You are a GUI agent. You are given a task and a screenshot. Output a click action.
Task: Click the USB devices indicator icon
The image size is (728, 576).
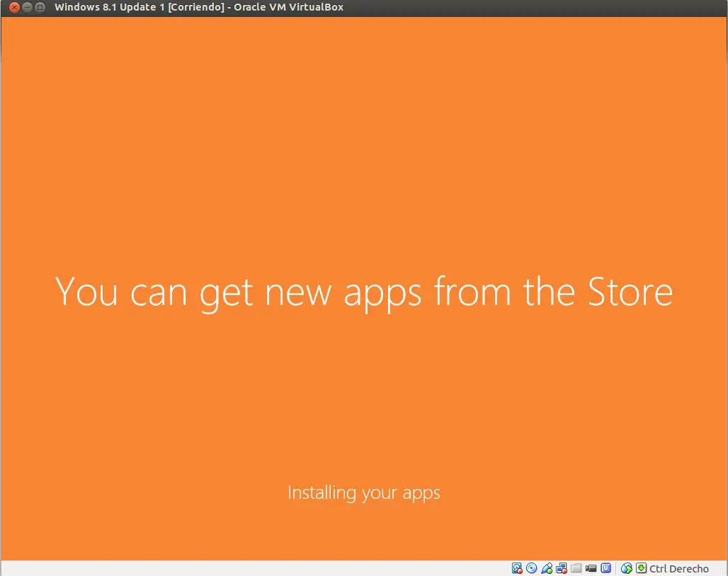547,568
